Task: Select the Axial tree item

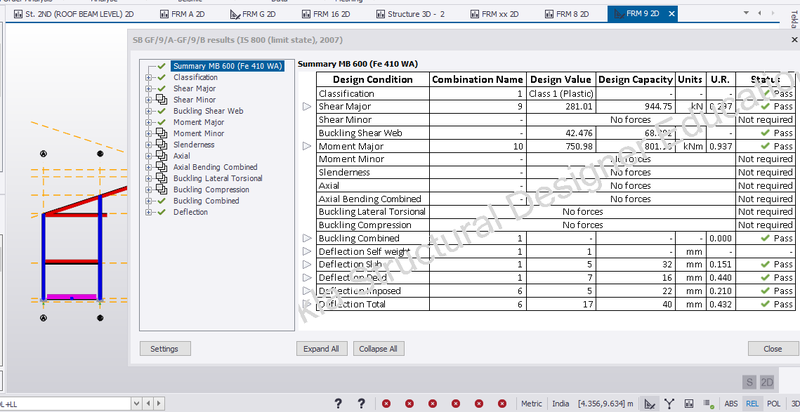Action: [x=182, y=156]
